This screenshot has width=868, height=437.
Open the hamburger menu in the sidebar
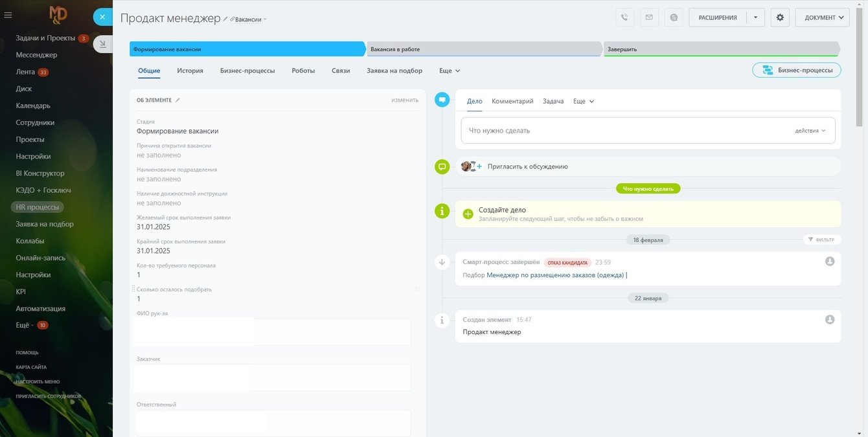point(8,16)
